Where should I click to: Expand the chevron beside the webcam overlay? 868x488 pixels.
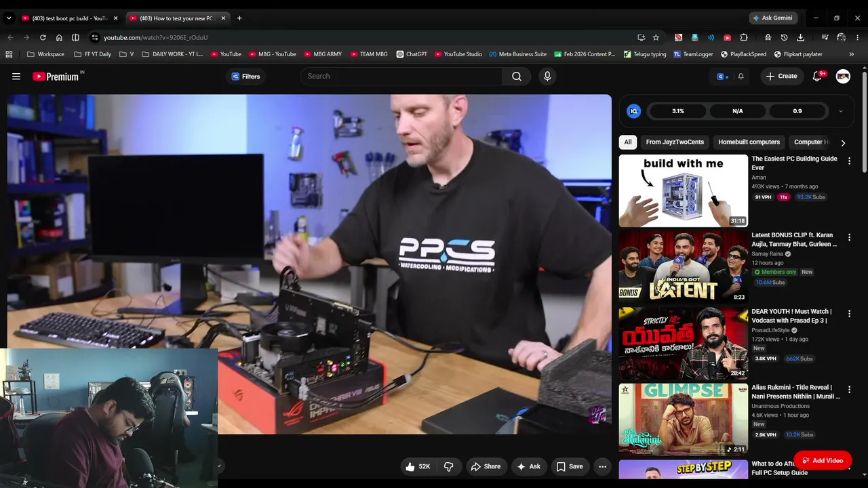pyautogui.click(x=219, y=466)
